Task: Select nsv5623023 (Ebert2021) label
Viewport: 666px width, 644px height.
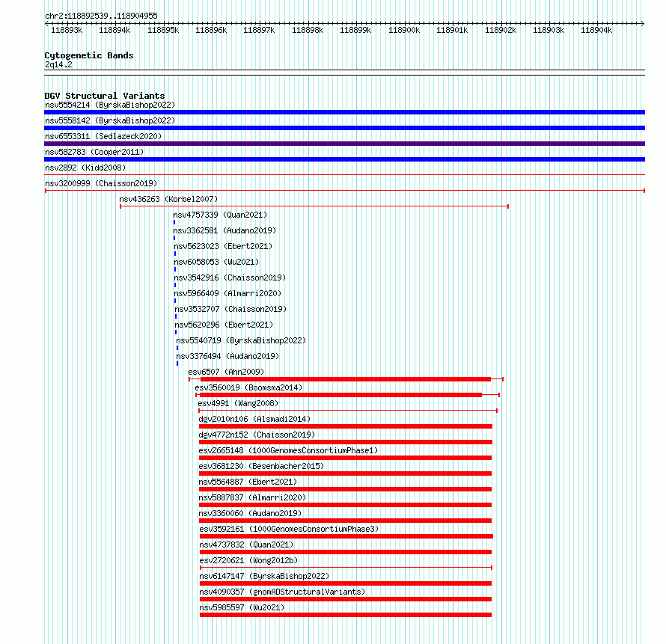Action: pyautogui.click(x=223, y=246)
